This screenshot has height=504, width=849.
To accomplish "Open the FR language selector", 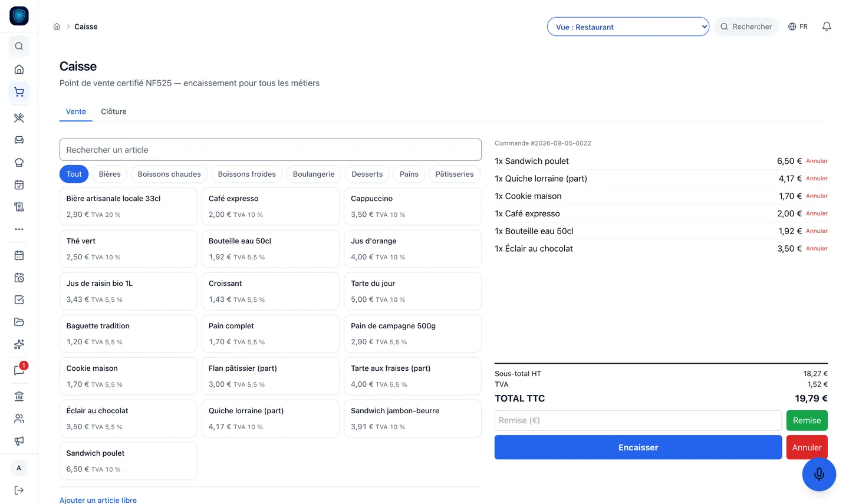I will point(798,27).
